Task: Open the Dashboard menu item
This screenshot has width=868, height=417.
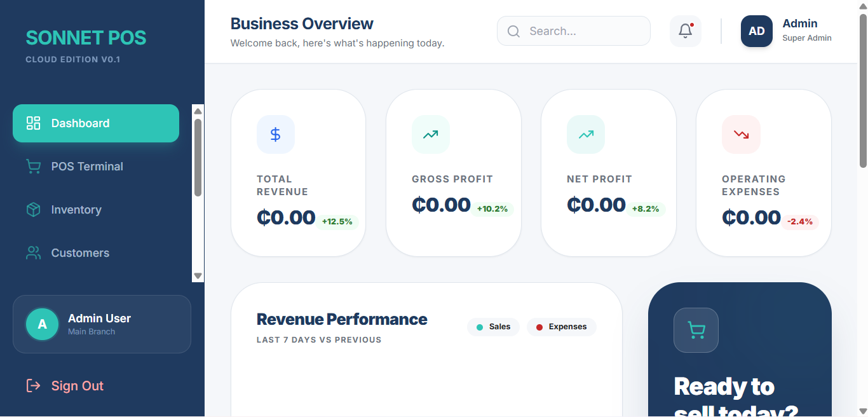Action: (96, 123)
